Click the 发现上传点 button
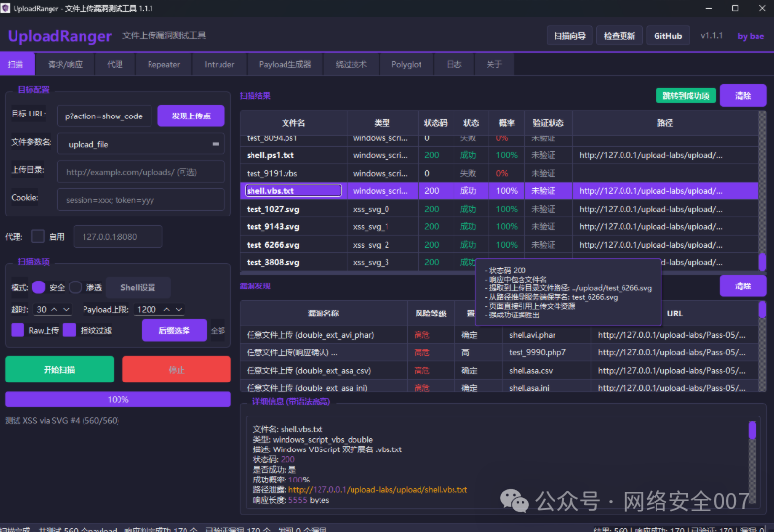The image size is (774, 532). 191,116
